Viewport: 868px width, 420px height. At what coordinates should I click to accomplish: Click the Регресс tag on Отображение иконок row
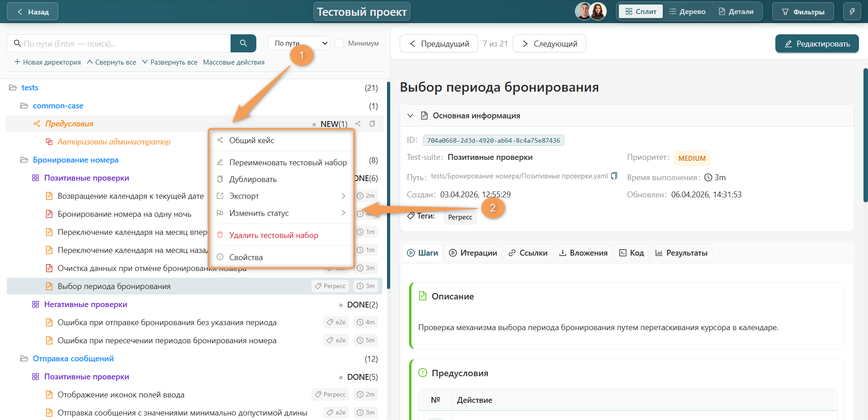[x=330, y=394]
